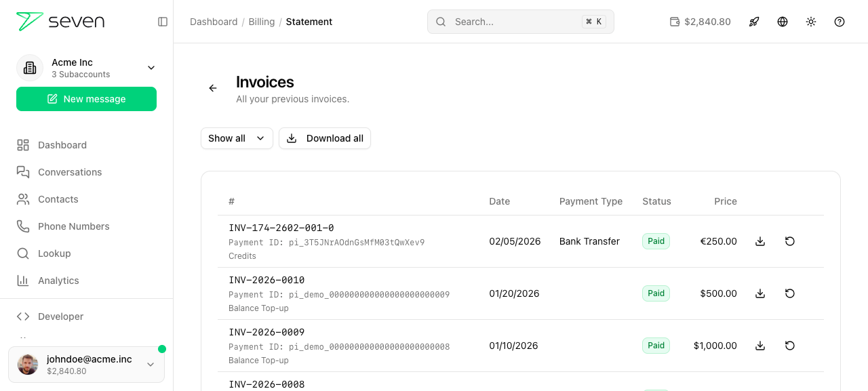Expand the johndoe@acme.inc user menu
The width and height of the screenshot is (868, 391).
(86, 365)
